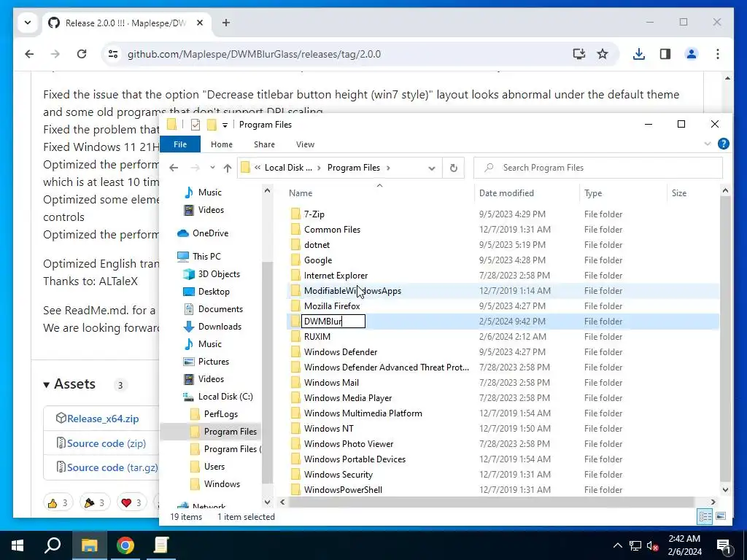
Task: Bookmark this GitHub page with the star
Action: point(602,54)
